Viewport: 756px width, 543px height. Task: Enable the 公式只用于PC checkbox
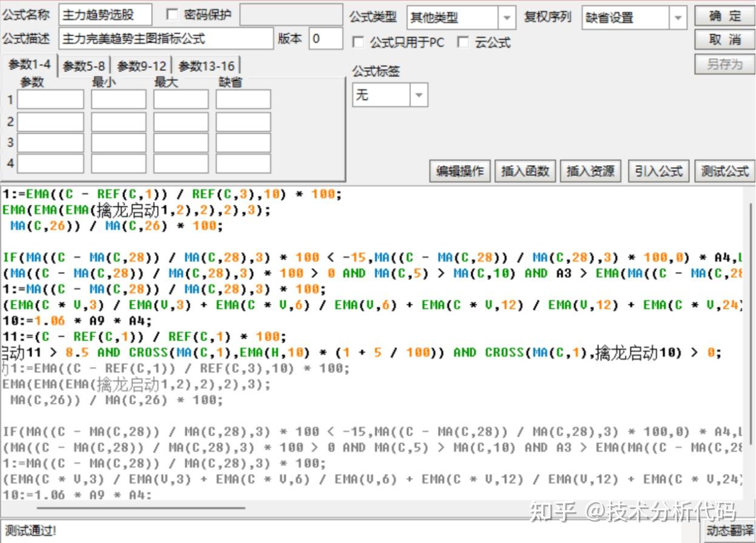point(358,42)
